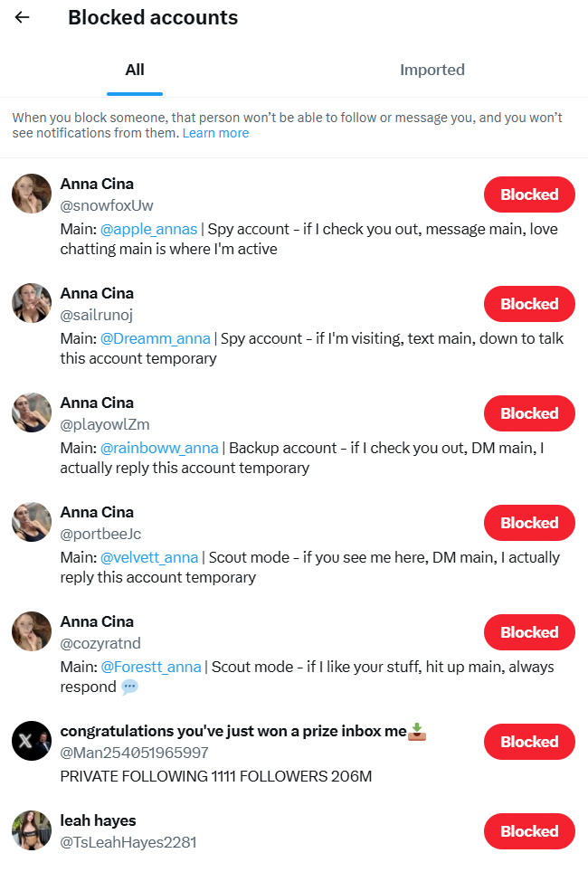The height and width of the screenshot is (872, 588).
Task: Unblock @snowfoxUw via its Blocked button
Action: tap(529, 194)
